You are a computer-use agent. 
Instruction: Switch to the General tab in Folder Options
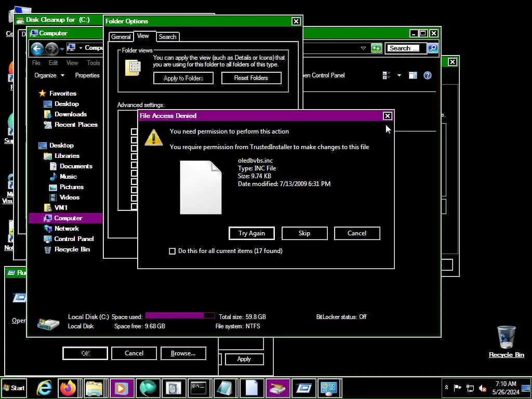point(121,37)
